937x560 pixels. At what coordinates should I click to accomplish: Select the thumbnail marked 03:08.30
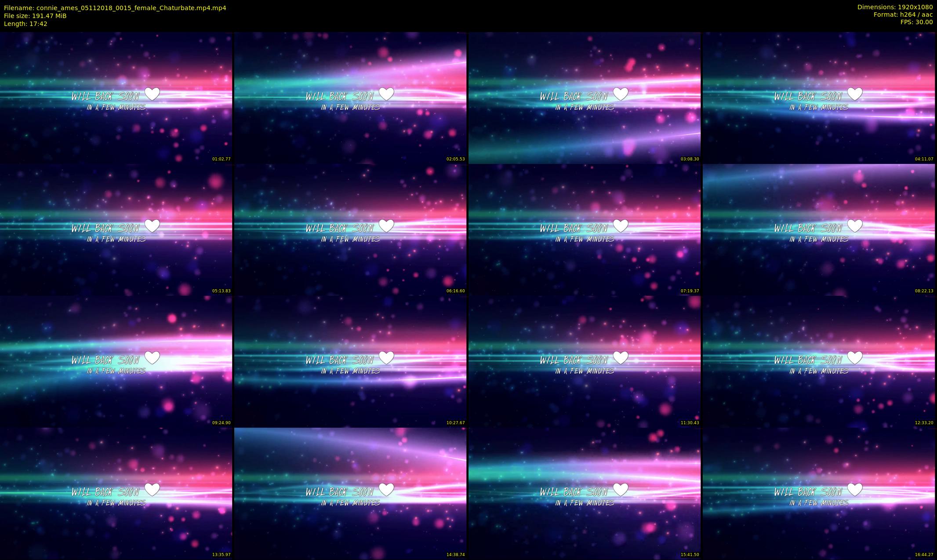click(x=585, y=98)
